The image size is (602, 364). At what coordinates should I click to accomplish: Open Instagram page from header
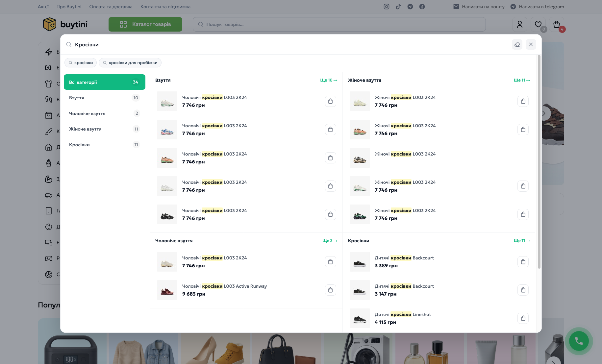tap(387, 7)
